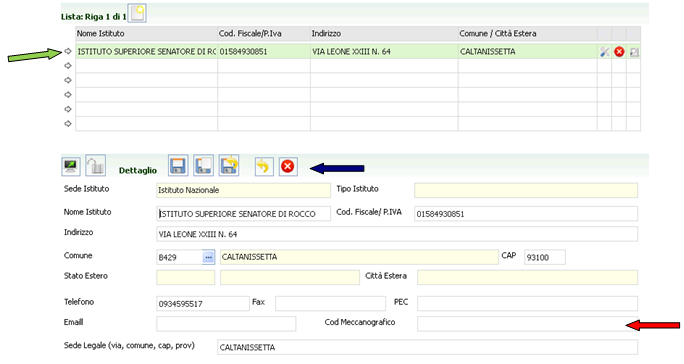Click the new record icon beside Lista
Viewport: 684px width, 364px height.
tap(138, 14)
